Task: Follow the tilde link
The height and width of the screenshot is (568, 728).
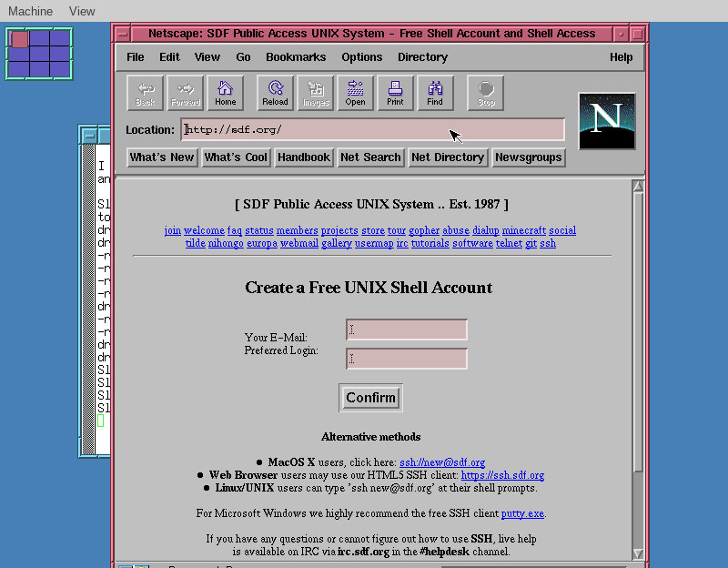Action: click(x=196, y=243)
